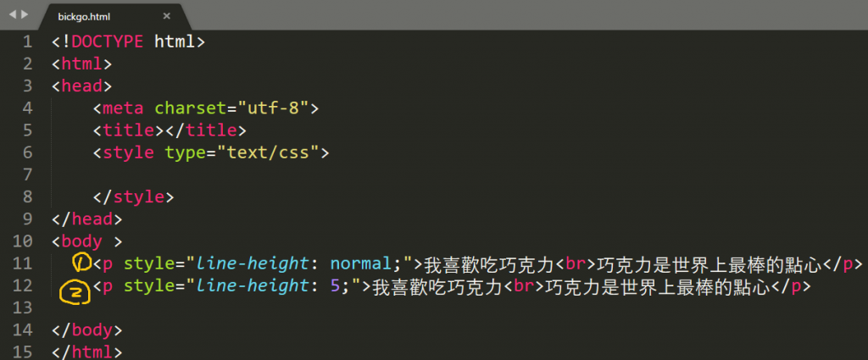Screen dimensions: 868x360
Task: Click the value normal on line 11
Action: [361, 263]
